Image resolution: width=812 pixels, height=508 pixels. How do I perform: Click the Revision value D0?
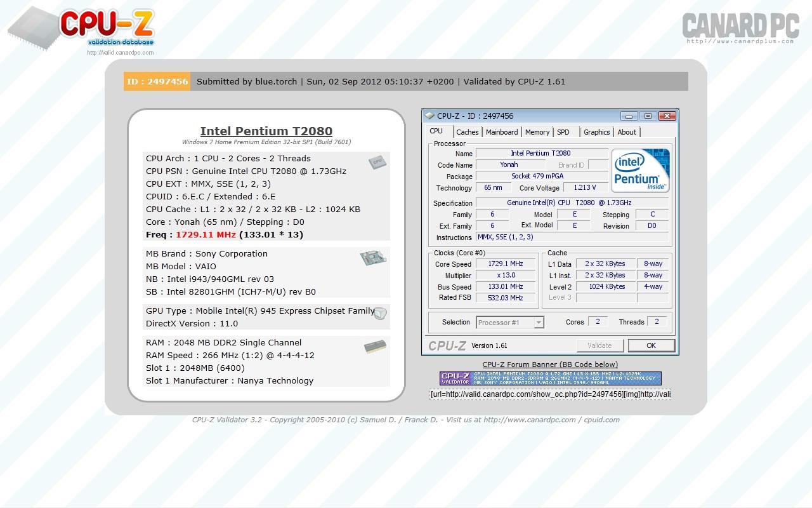[x=652, y=225]
